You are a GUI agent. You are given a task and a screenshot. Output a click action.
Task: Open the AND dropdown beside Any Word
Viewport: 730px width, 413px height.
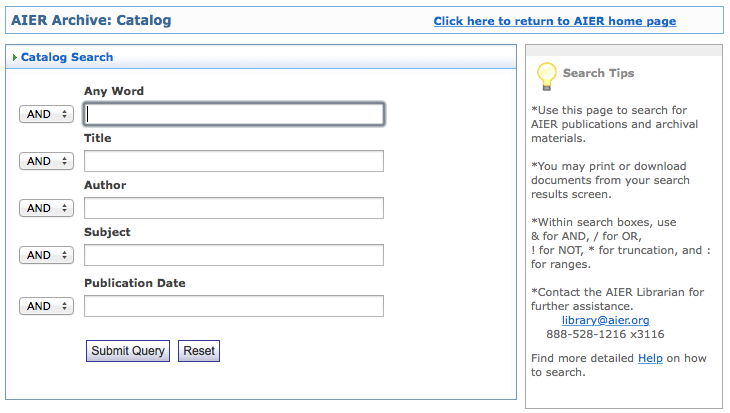pyautogui.click(x=46, y=114)
